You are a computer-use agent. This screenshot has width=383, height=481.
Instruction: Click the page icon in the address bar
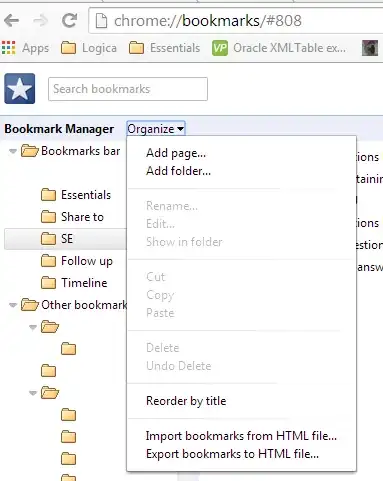click(101, 21)
